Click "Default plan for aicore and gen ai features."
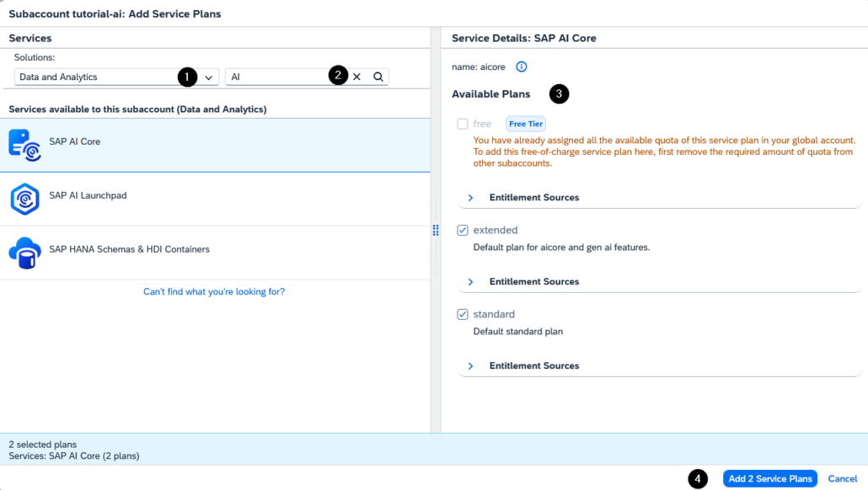The image size is (868, 490). (561, 248)
